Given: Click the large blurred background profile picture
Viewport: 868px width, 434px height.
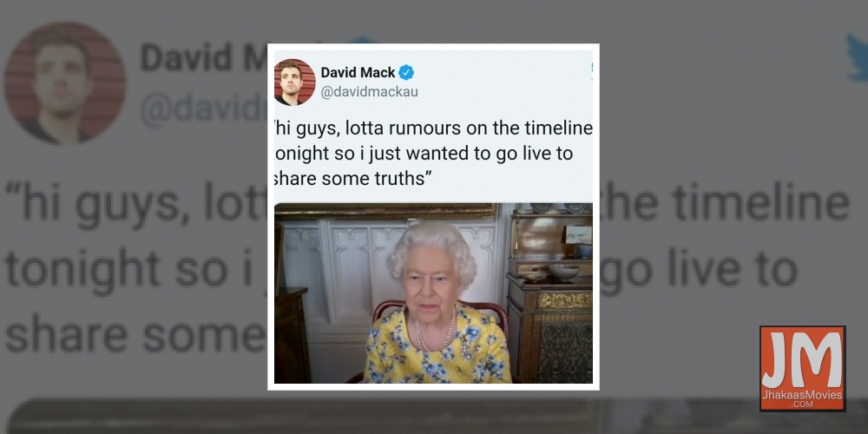Looking at the screenshot, I should [65, 83].
